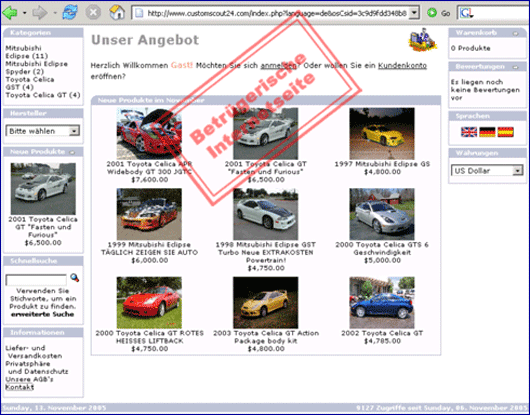Focus the URL address field
The width and height of the screenshot is (530, 415).
coord(276,13)
